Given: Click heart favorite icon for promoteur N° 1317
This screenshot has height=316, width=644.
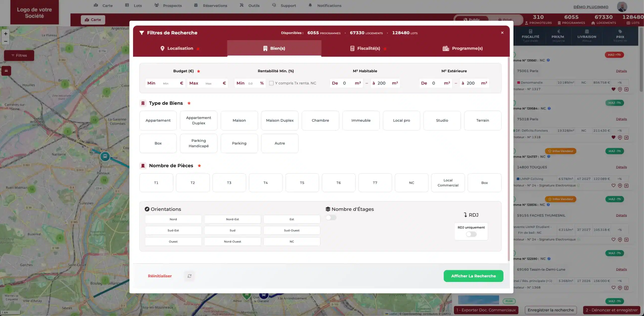Looking at the screenshot, I should (x=613, y=89).
